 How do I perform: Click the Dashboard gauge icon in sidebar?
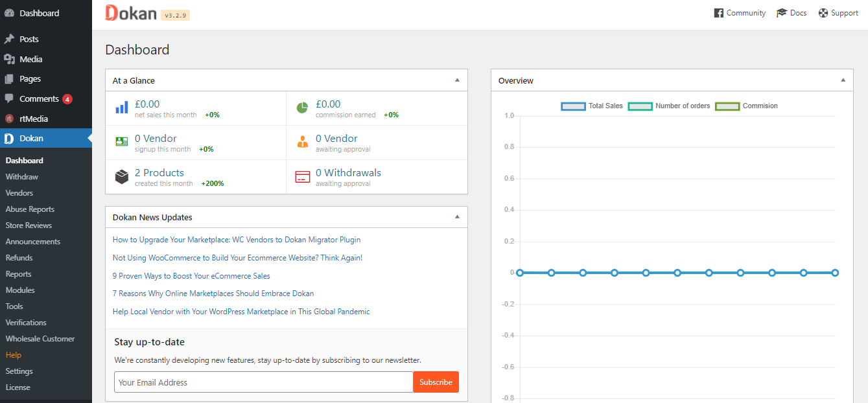9,13
